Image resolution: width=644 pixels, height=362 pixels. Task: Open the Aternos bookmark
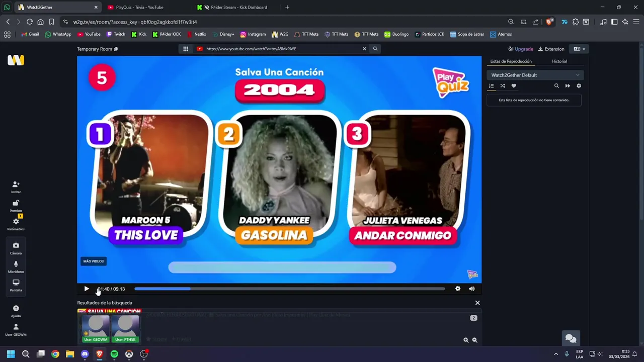pyautogui.click(x=501, y=34)
